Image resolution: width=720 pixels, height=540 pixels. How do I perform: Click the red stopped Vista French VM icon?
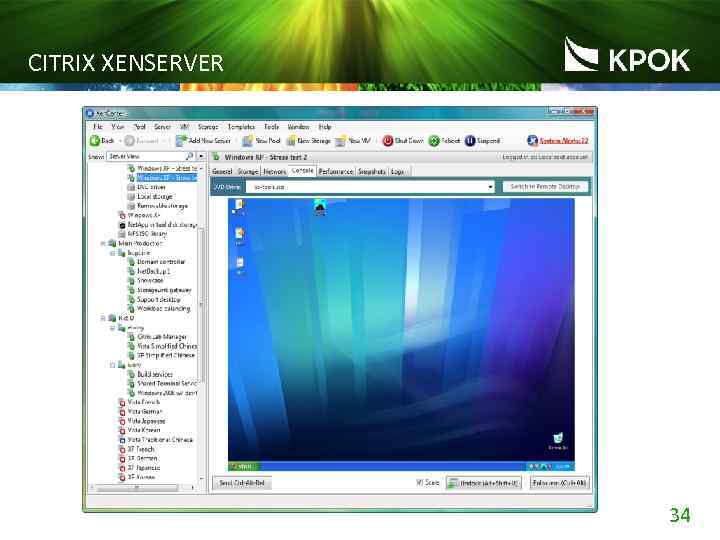click(122, 402)
